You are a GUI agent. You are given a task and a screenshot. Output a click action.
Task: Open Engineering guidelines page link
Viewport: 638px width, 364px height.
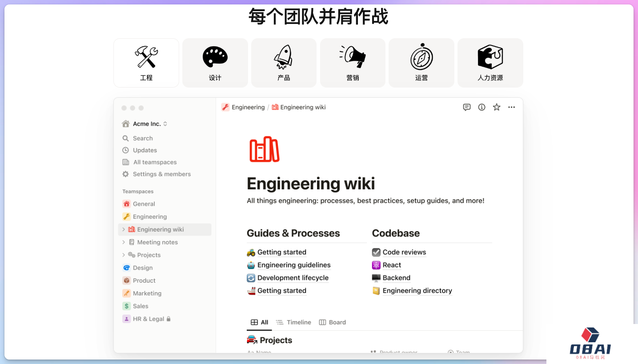(294, 265)
